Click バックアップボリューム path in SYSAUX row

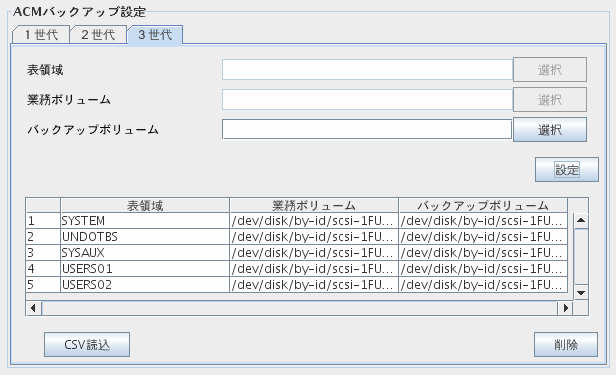pyautogui.click(x=483, y=252)
